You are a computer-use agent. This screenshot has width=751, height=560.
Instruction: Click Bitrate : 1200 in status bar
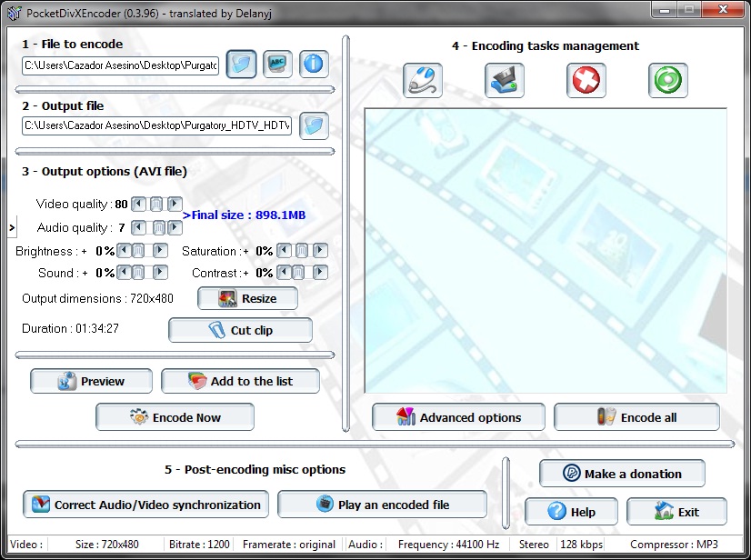(x=199, y=545)
